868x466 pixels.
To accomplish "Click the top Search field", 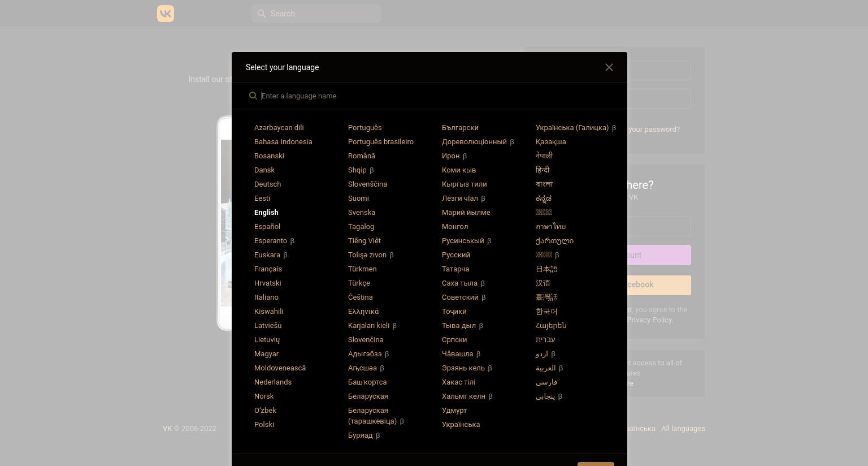I will click(x=316, y=14).
